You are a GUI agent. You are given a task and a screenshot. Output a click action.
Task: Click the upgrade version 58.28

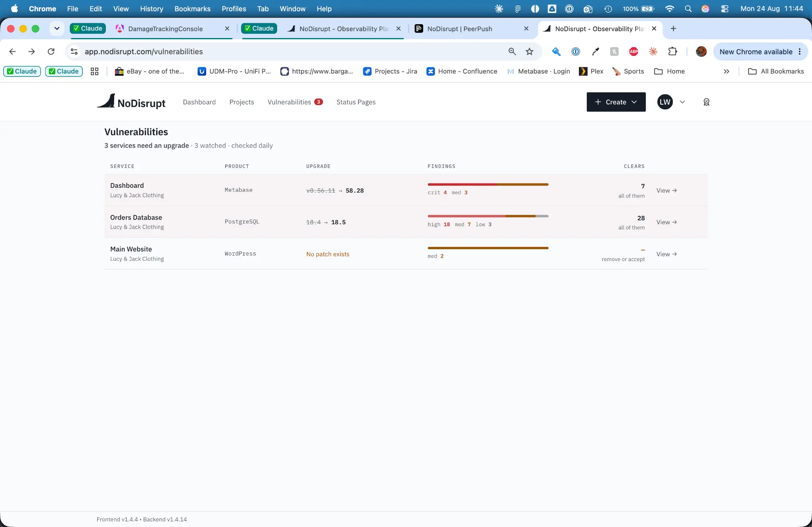click(x=354, y=191)
